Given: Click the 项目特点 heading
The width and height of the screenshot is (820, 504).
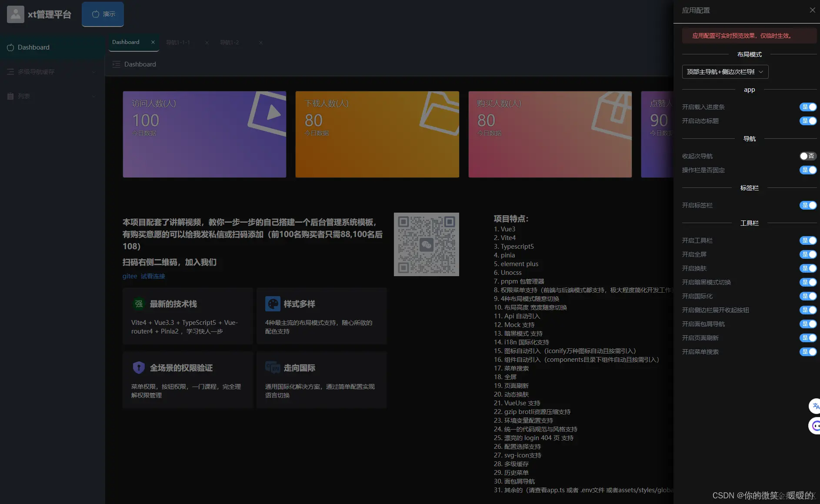Looking at the screenshot, I should [x=511, y=219].
